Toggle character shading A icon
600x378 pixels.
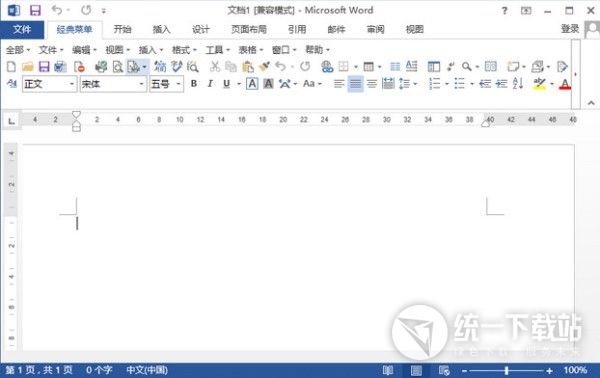[268, 83]
